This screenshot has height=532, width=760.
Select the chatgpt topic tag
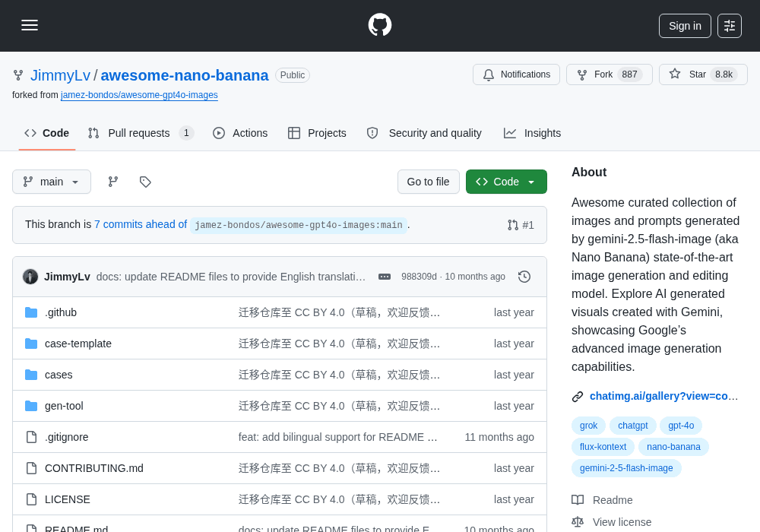coord(632,426)
